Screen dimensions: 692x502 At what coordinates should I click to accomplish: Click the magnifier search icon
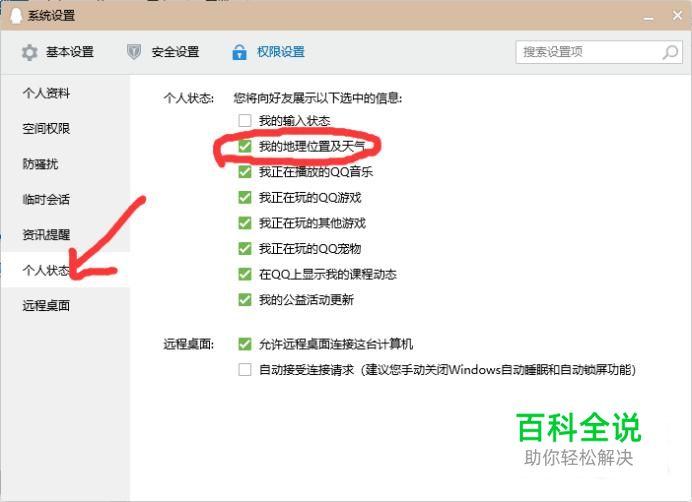click(670, 52)
